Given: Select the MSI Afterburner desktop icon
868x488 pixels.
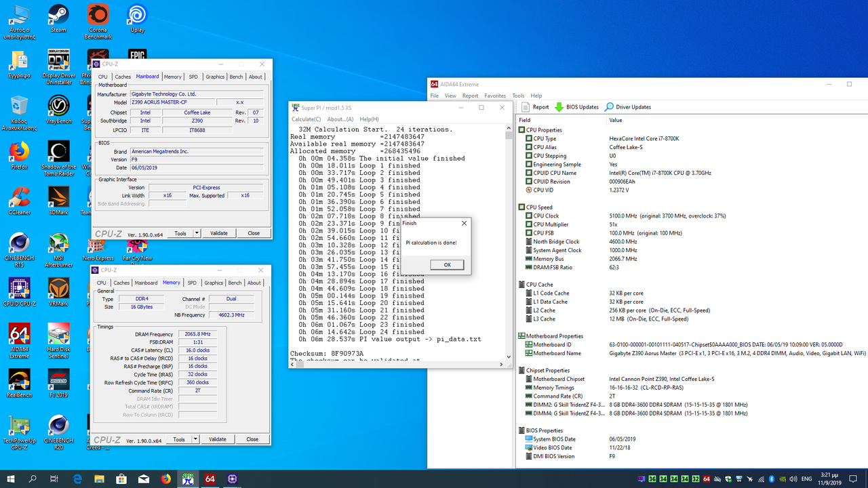Looking at the screenshot, I should [58, 250].
